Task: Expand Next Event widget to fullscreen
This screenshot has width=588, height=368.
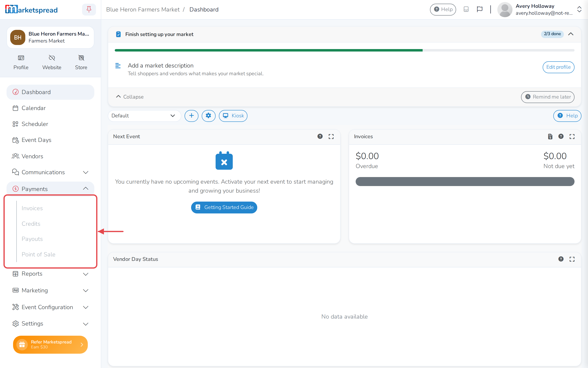Action: click(331, 137)
